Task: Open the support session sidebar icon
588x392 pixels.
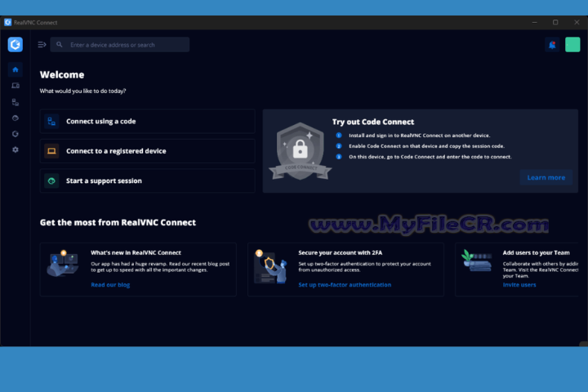Action: pyautogui.click(x=16, y=118)
